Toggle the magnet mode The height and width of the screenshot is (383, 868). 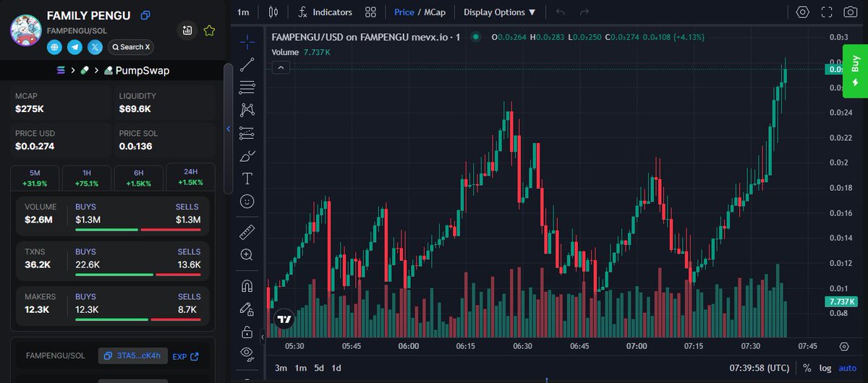pos(247,285)
